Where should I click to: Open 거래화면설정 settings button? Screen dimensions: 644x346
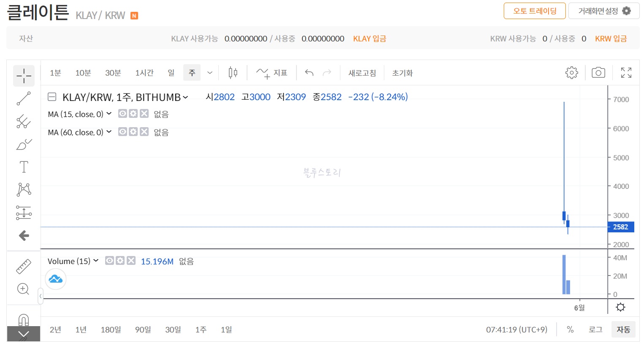pos(604,11)
